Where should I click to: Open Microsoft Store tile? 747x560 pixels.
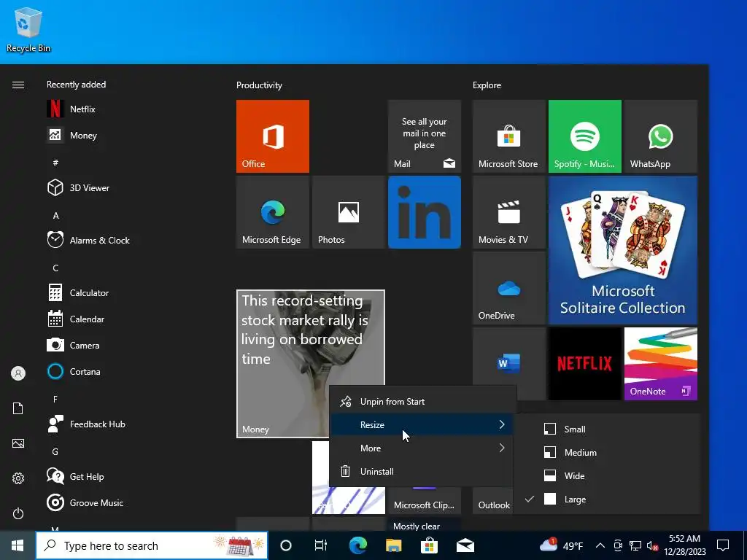(508, 136)
